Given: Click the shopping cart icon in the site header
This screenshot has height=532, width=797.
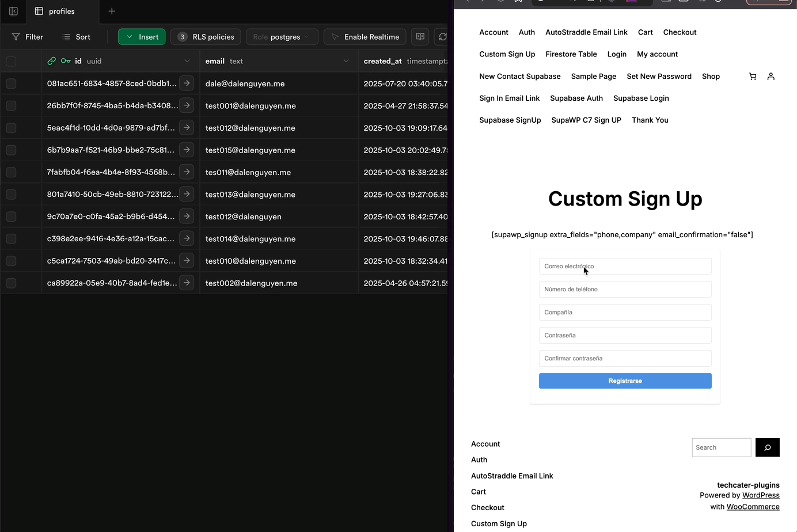Looking at the screenshot, I should pyautogui.click(x=753, y=76).
